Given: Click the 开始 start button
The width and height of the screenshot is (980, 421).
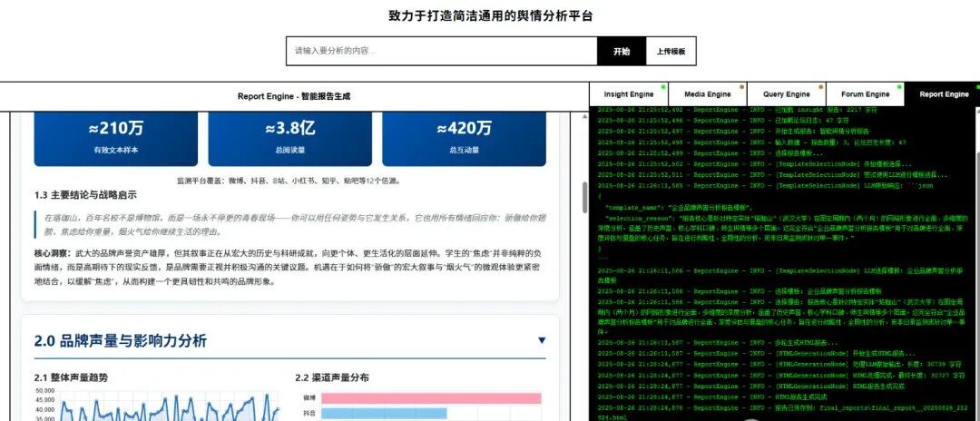Looking at the screenshot, I should coord(622,51).
